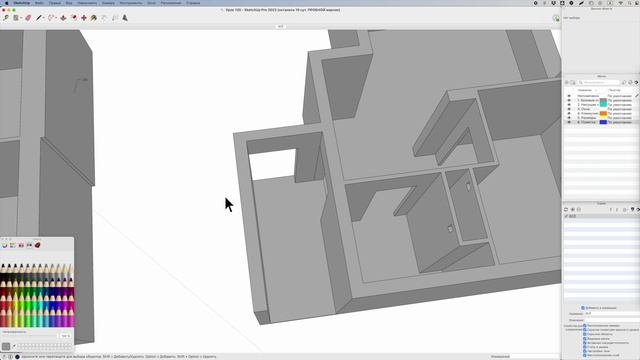The image size is (640, 360).
Task: Open the Search tool in the toolbar
Action: click(x=6, y=18)
